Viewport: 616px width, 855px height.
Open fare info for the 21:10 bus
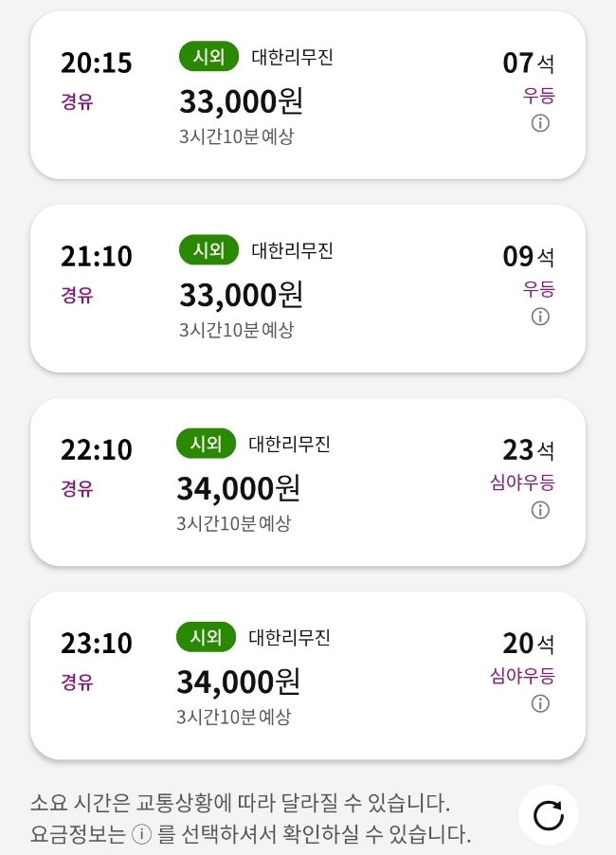click(540, 317)
